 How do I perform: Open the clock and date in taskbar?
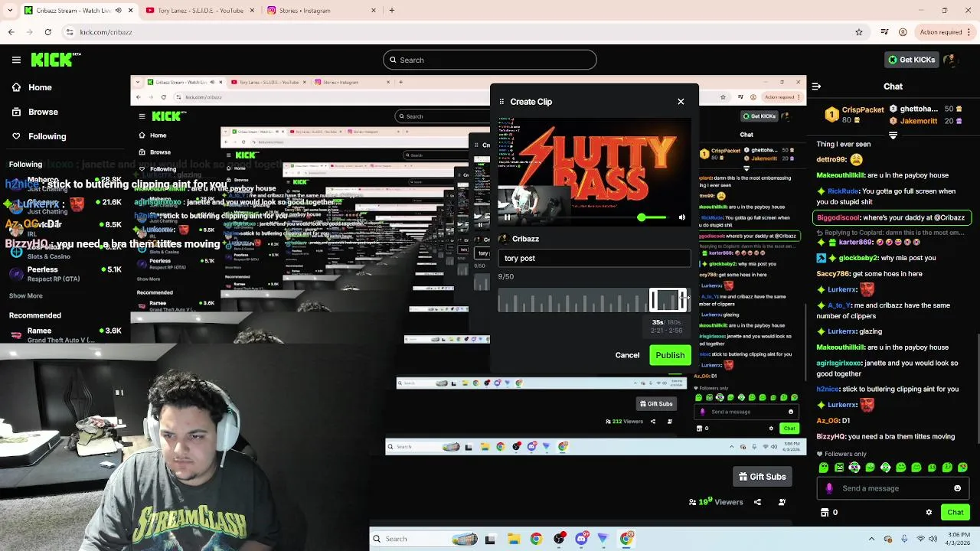959,539
